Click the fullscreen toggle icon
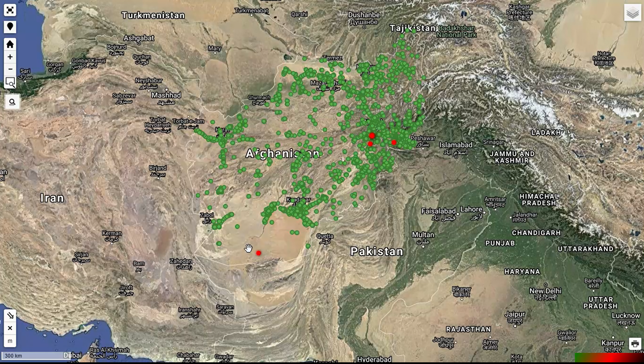Screen dimensions: 644x364 (10, 10)
